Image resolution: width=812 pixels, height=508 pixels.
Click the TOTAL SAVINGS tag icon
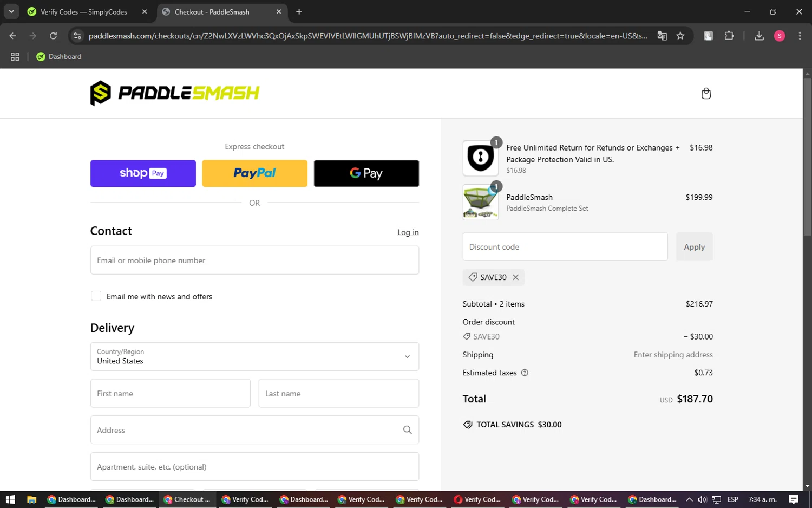(x=468, y=425)
